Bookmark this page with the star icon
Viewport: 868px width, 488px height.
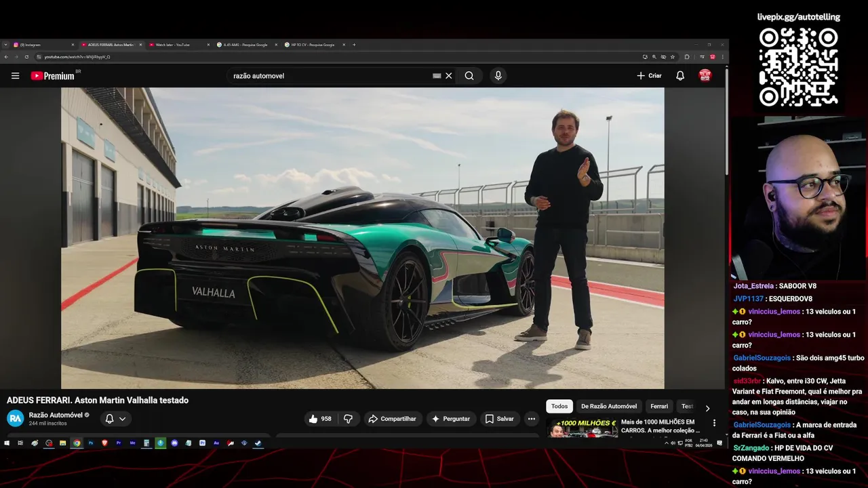click(673, 57)
